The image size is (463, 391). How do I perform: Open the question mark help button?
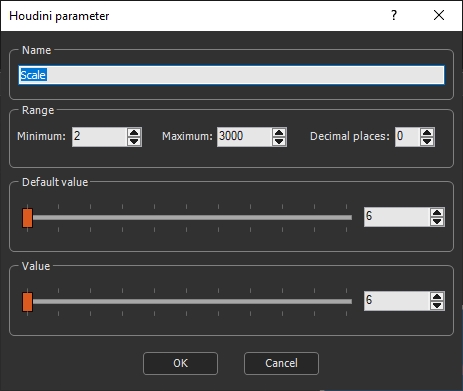(x=394, y=15)
